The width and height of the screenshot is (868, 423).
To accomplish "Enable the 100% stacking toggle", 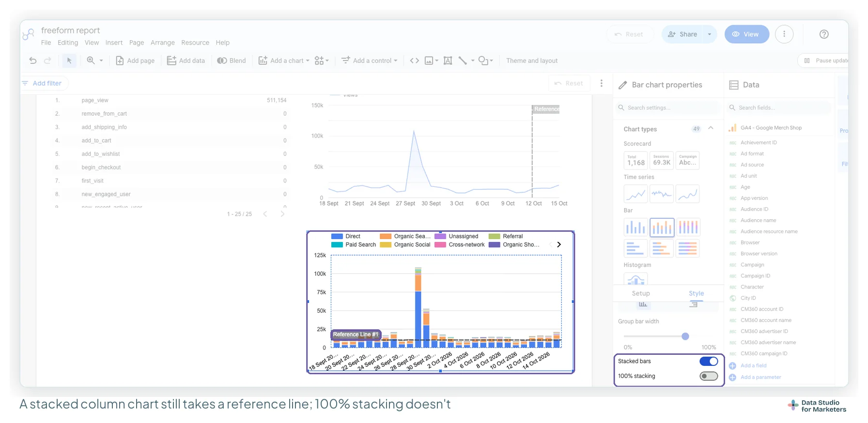I will 709,376.
